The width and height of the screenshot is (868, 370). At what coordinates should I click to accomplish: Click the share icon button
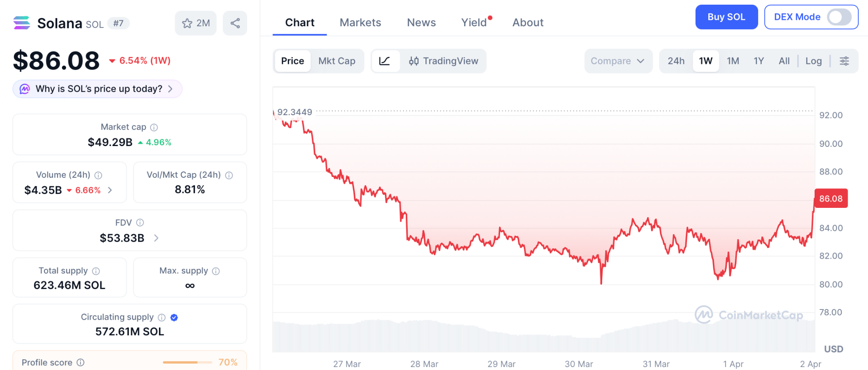(235, 23)
